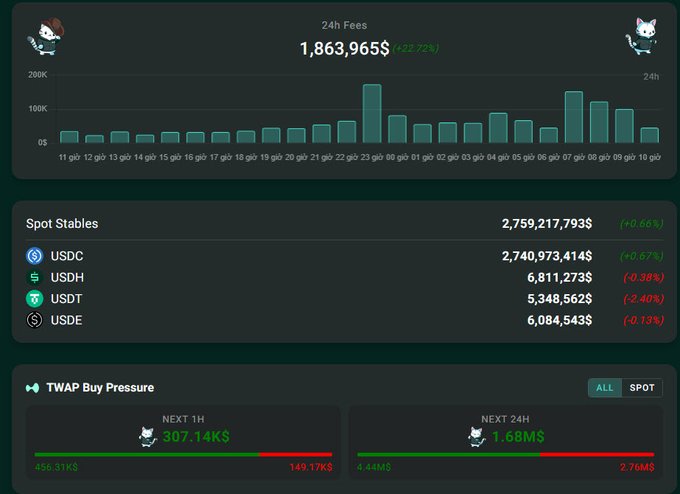Click the USDC row label
The height and width of the screenshot is (494, 680).
click(x=67, y=256)
